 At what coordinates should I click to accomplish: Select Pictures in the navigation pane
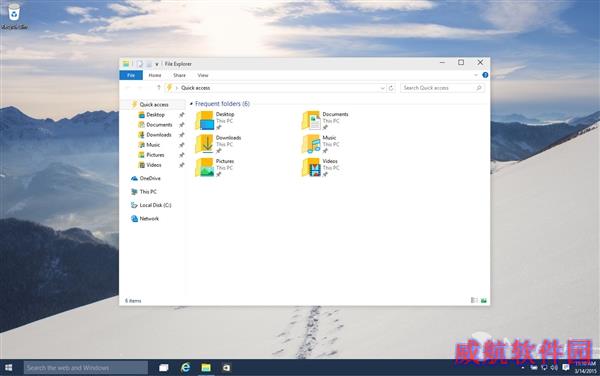(155, 155)
